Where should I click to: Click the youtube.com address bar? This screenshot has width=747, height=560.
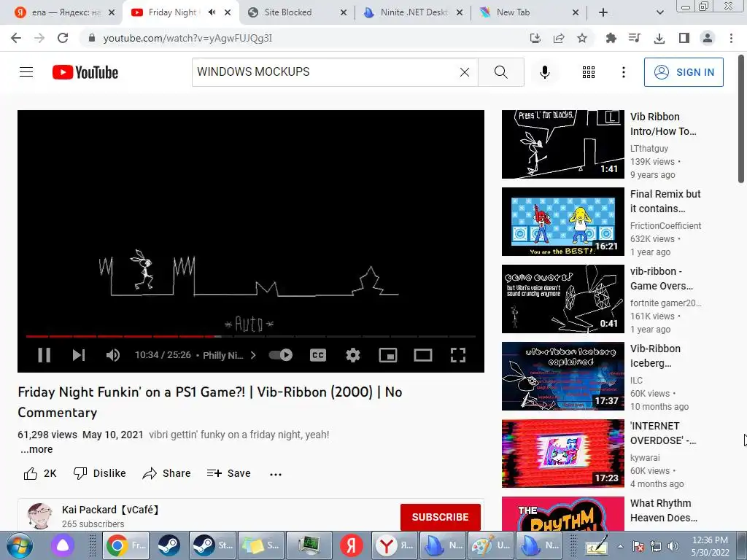pyautogui.click(x=305, y=38)
